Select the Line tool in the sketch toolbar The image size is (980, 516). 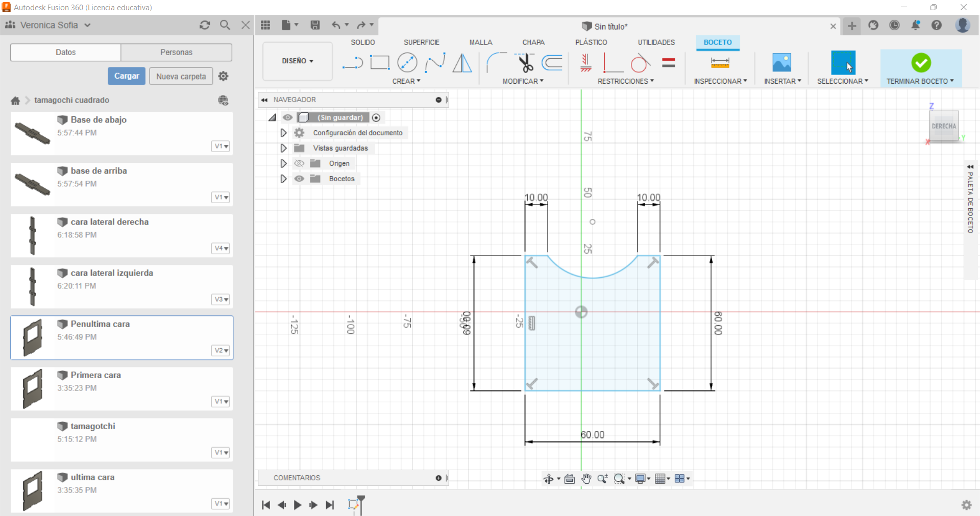click(x=352, y=63)
